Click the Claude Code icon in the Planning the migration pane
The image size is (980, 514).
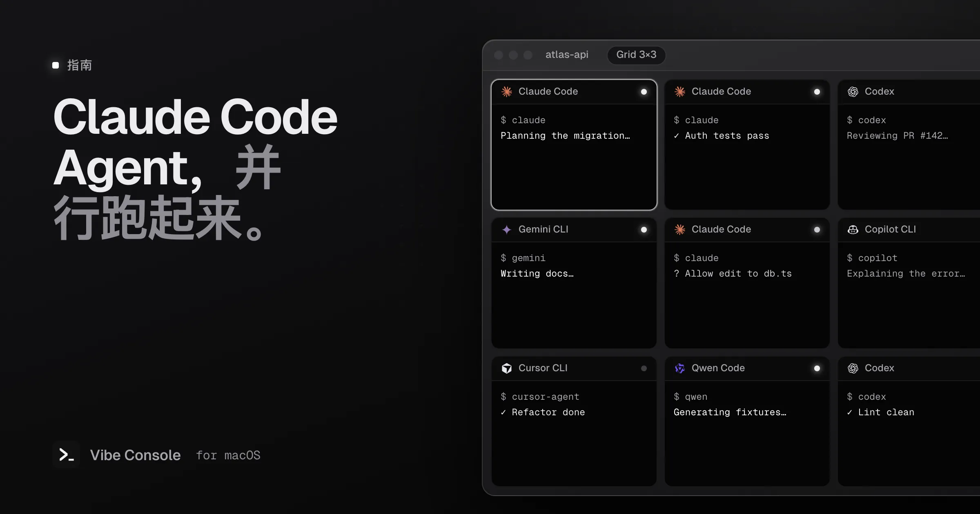click(x=507, y=92)
